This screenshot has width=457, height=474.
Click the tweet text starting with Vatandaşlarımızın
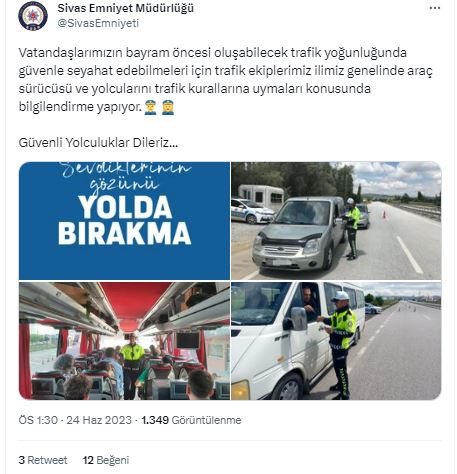[225, 80]
